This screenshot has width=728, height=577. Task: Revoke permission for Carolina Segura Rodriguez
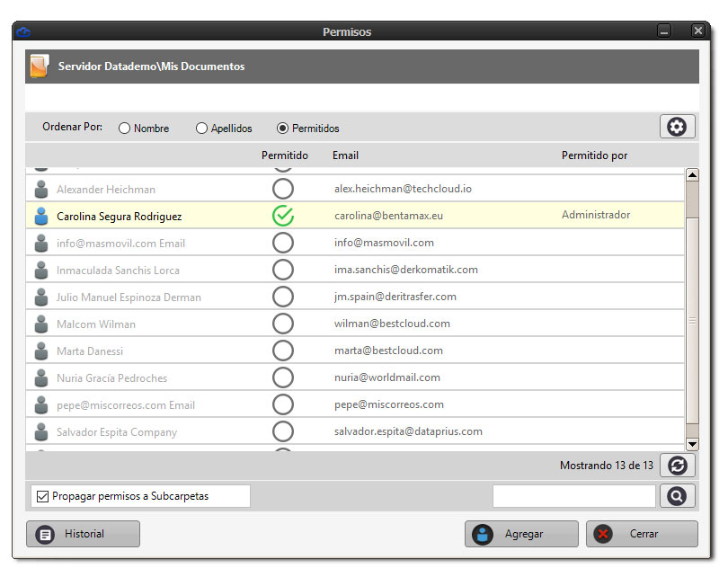click(283, 216)
